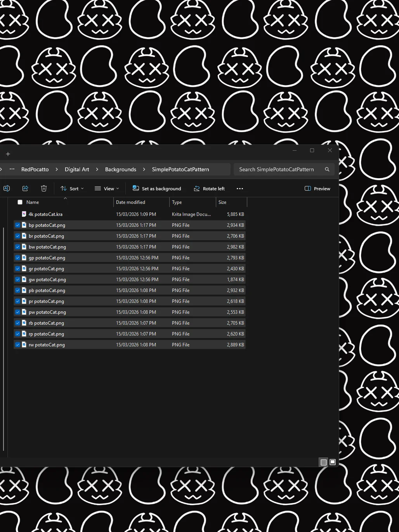Uncheck the gw potatoCat.png checkbox
This screenshot has width=399, height=532.
click(17, 279)
